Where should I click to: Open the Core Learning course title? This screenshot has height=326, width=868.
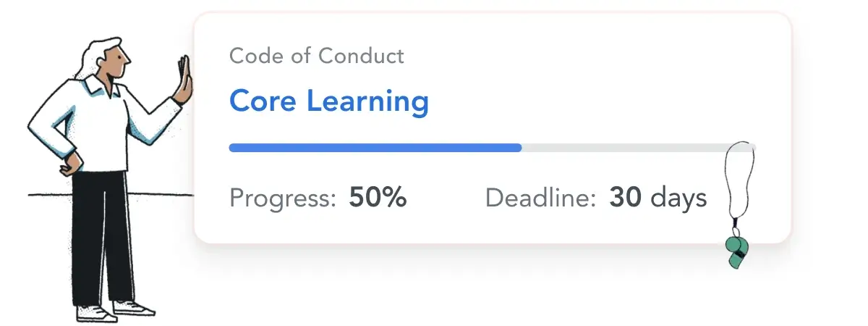click(x=329, y=101)
